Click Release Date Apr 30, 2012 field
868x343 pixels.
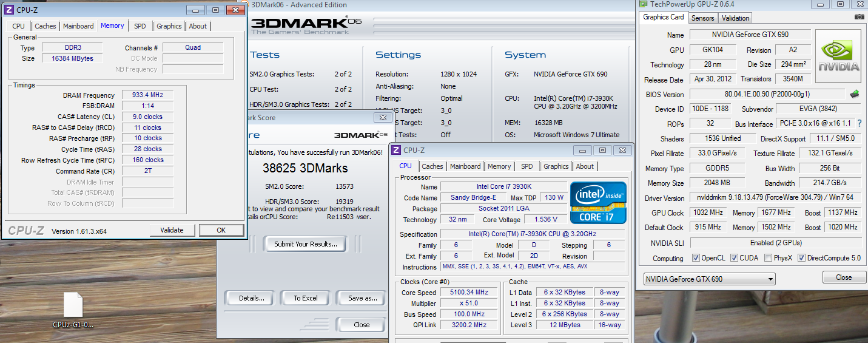[713, 79]
